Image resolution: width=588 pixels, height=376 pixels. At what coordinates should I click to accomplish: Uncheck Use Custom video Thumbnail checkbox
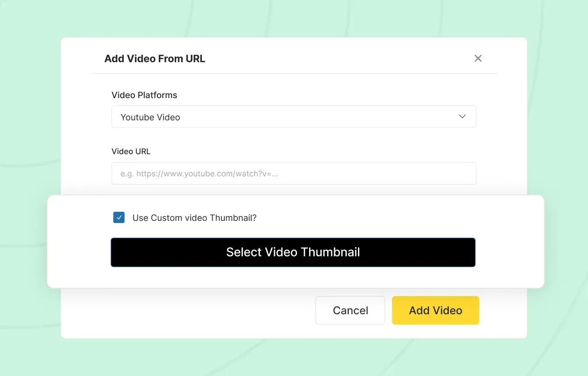[x=119, y=217]
